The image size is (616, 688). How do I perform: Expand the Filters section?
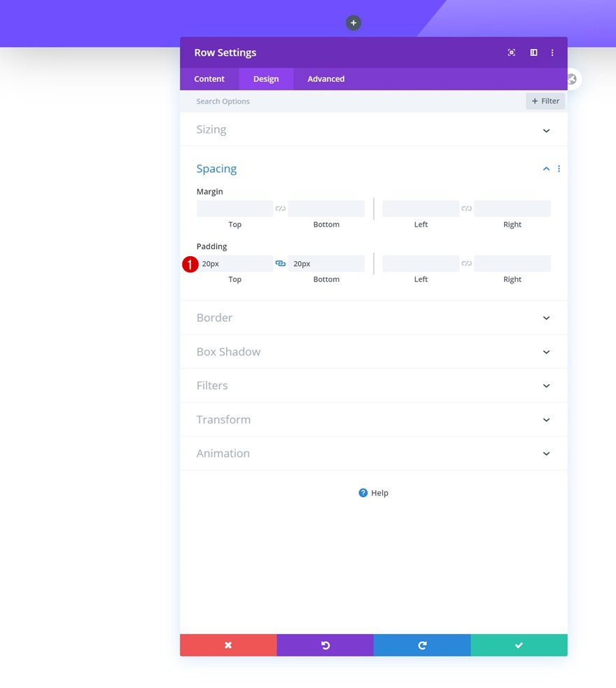tap(374, 386)
